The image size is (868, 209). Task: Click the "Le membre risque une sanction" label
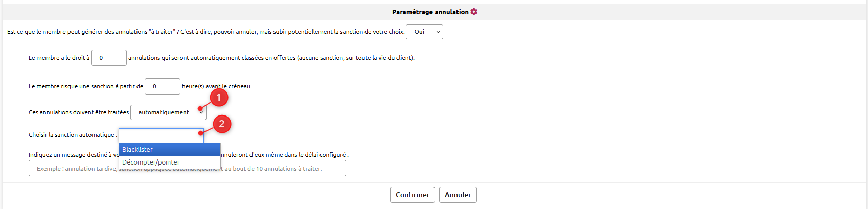(x=85, y=86)
